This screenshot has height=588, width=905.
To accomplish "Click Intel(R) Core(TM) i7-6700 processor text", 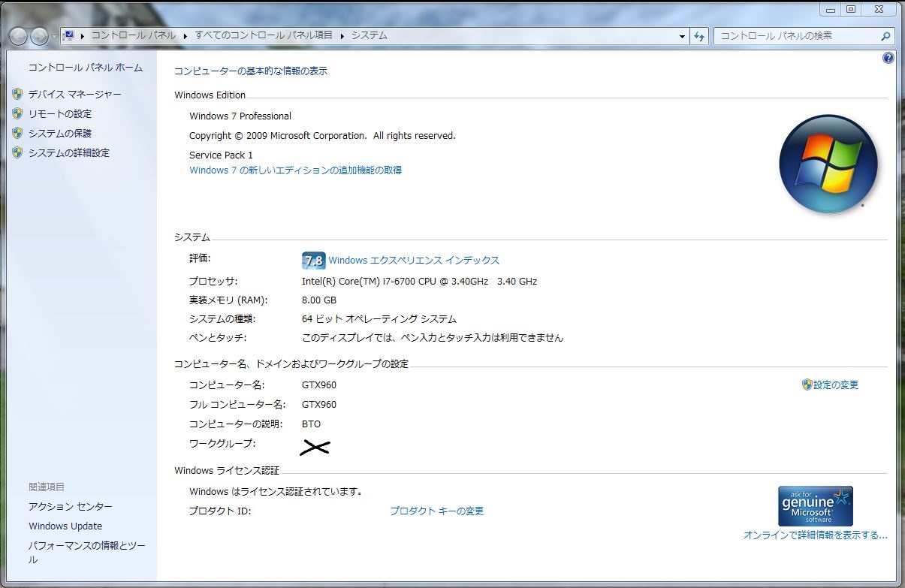I will click(x=419, y=282).
